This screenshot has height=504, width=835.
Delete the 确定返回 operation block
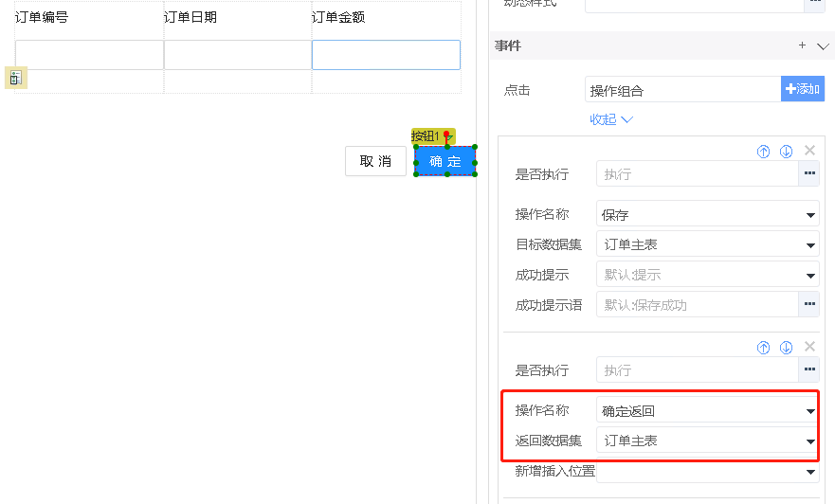pos(809,348)
